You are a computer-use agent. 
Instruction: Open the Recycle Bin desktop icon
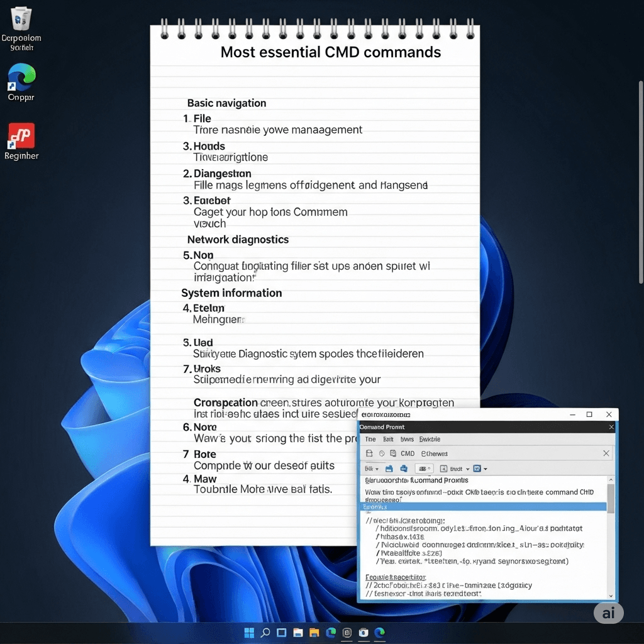click(x=21, y=19)
